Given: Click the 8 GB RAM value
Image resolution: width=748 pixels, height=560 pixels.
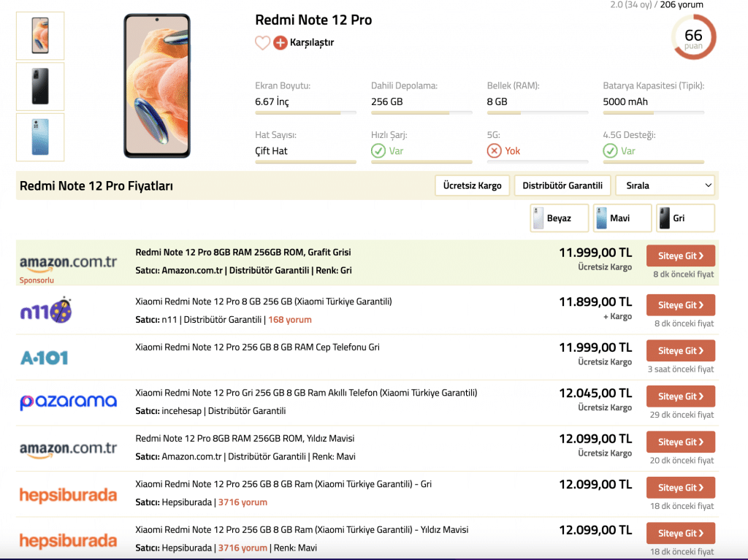Looking at the screenshot, I should 497,101.
